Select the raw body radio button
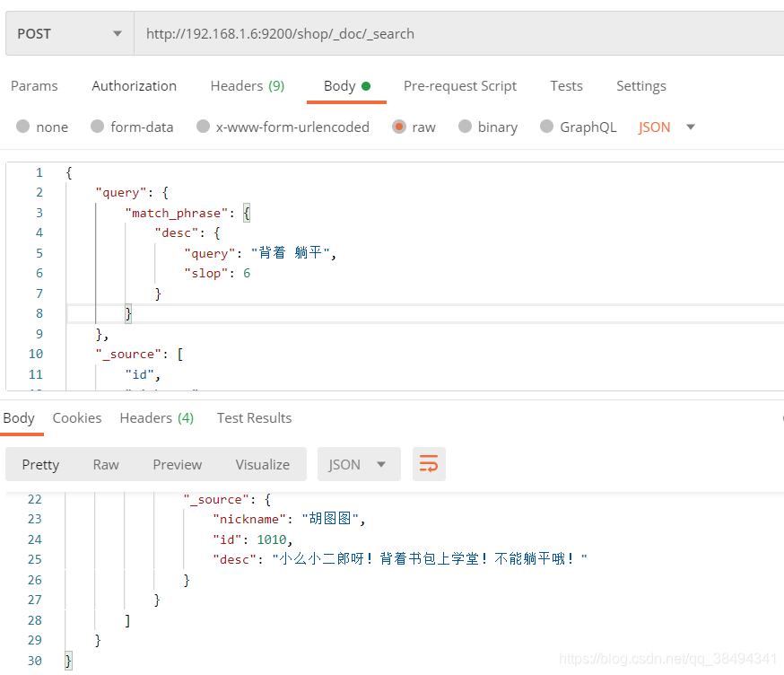Image resolution: width=784 pixels, height=675 pixels. click(x=399, y=127)
